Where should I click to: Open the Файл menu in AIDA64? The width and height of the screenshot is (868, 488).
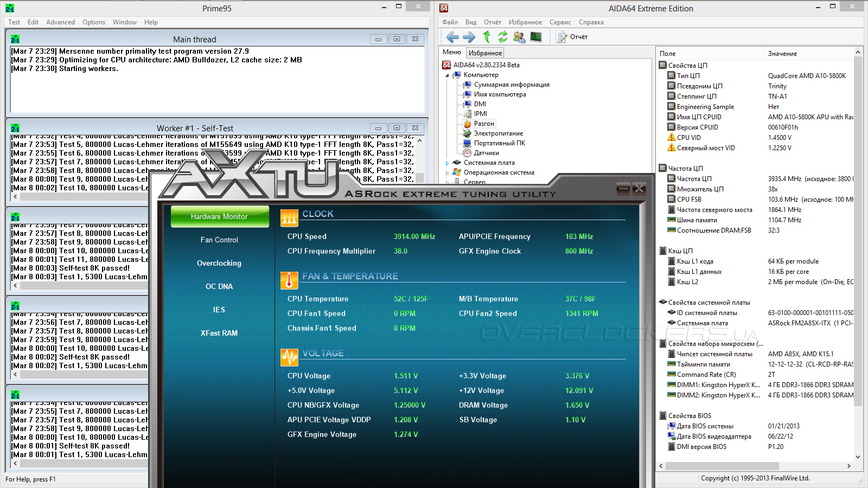pos(450,22)
